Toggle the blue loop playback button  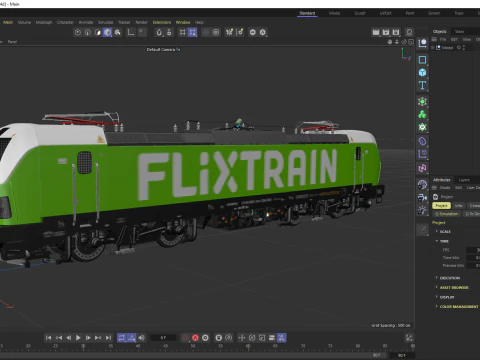122,338
